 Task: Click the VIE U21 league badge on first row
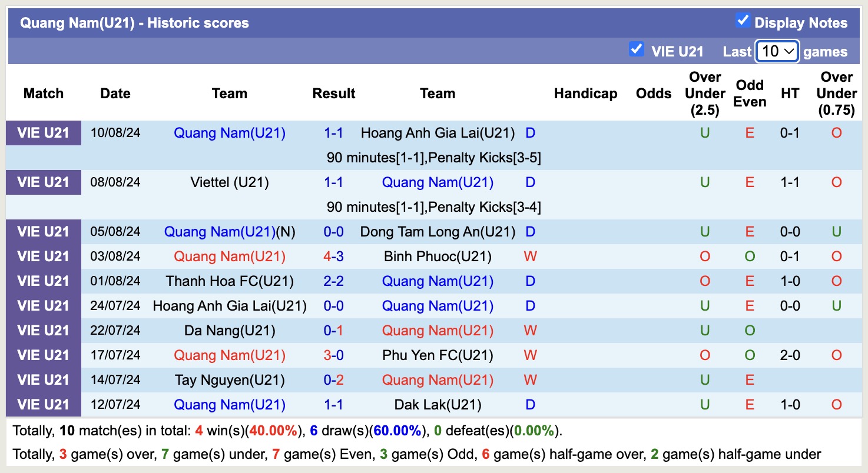(43, 132)
